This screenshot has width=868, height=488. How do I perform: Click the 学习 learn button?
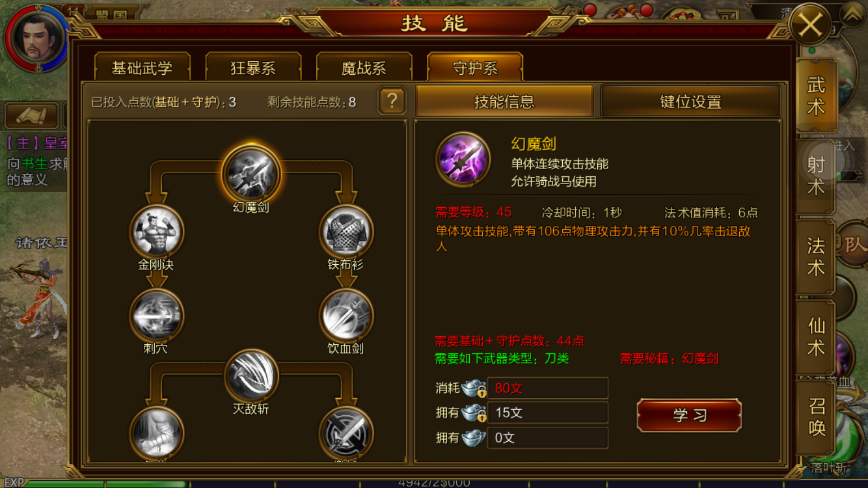(689, 415)
